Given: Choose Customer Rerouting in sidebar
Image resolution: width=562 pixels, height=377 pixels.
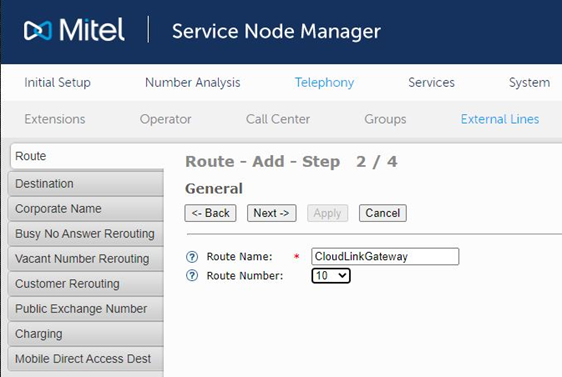Looking at the screenshot, I should 86,284.
